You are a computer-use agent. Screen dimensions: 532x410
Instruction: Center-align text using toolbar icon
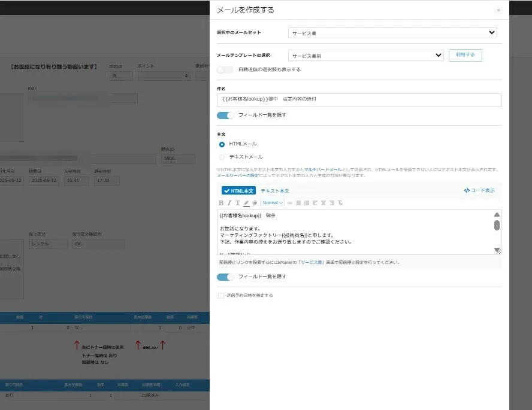324,203
